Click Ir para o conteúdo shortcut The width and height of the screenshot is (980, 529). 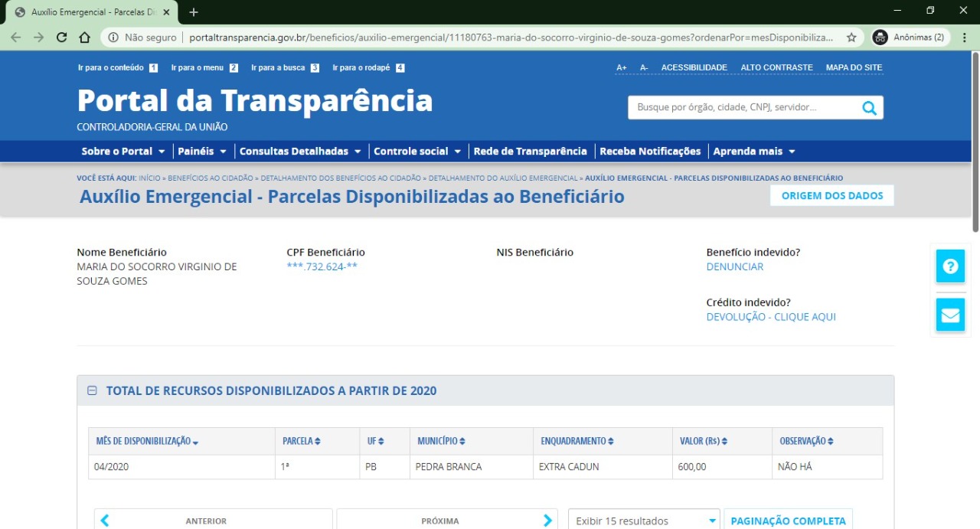pos(117,67)
